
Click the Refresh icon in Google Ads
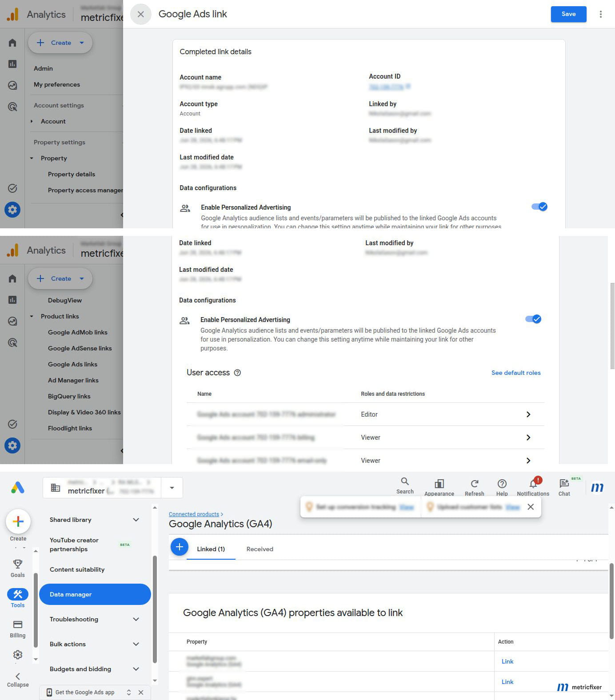pos(475,487)
